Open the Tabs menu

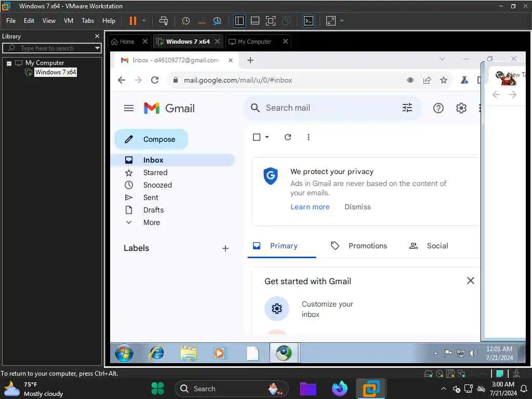[x=87, y=21]
